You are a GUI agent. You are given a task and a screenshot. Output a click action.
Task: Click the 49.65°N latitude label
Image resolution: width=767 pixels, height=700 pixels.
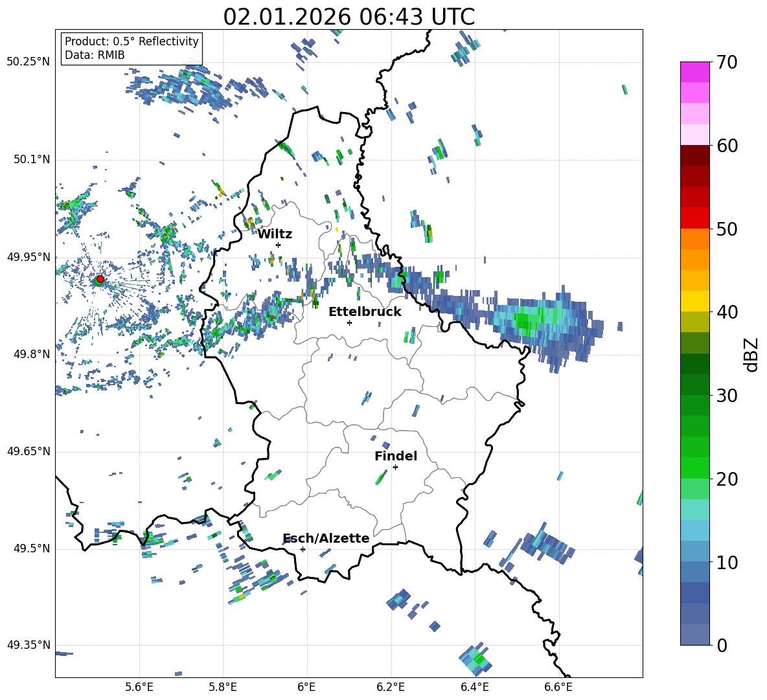[29, 451]
